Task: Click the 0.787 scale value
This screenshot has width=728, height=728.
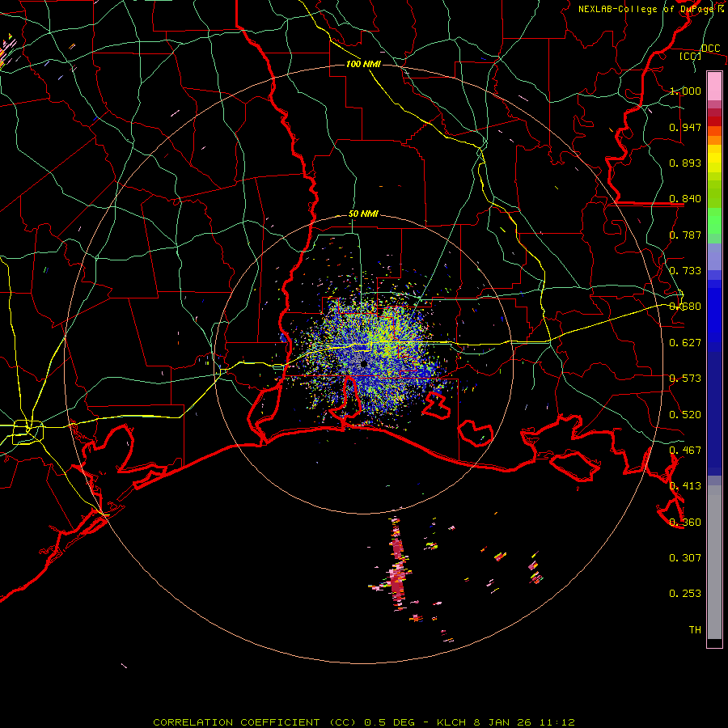Action: pos(685,235)
